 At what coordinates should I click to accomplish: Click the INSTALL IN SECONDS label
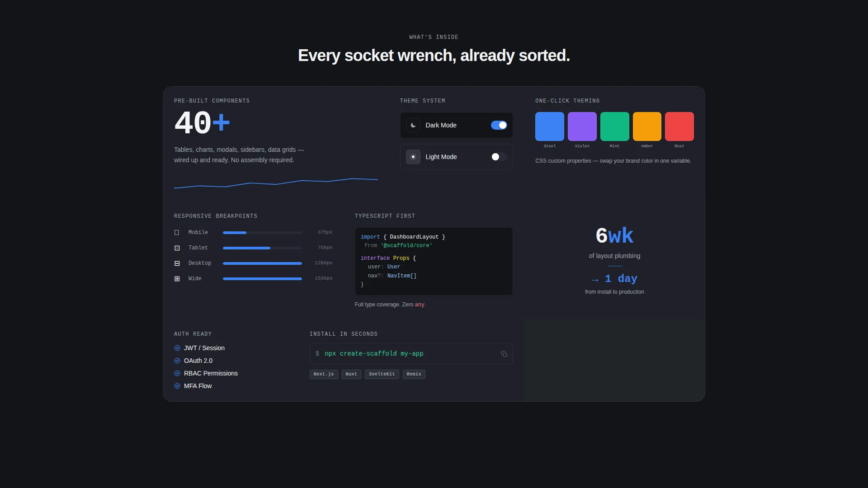[344, 334]
